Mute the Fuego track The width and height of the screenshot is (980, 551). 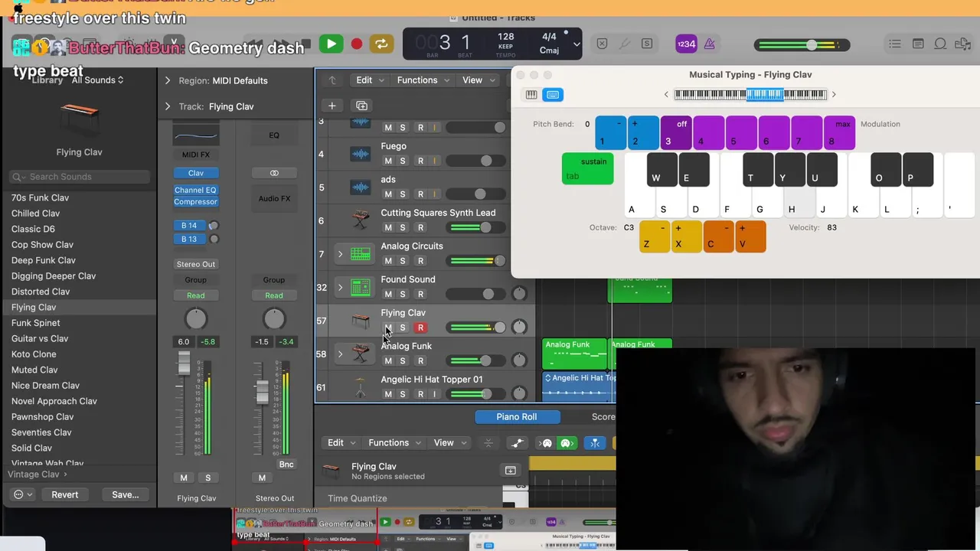pos(388,161)
